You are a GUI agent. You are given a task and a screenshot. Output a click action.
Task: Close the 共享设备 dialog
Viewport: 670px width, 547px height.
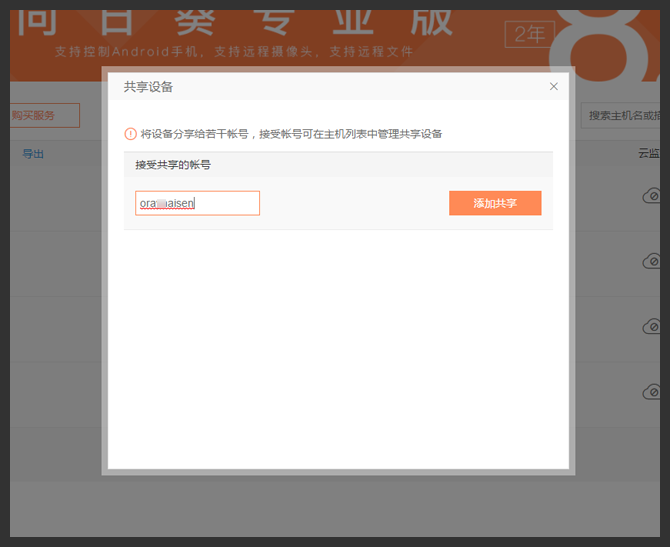click(x=554, y=87)
